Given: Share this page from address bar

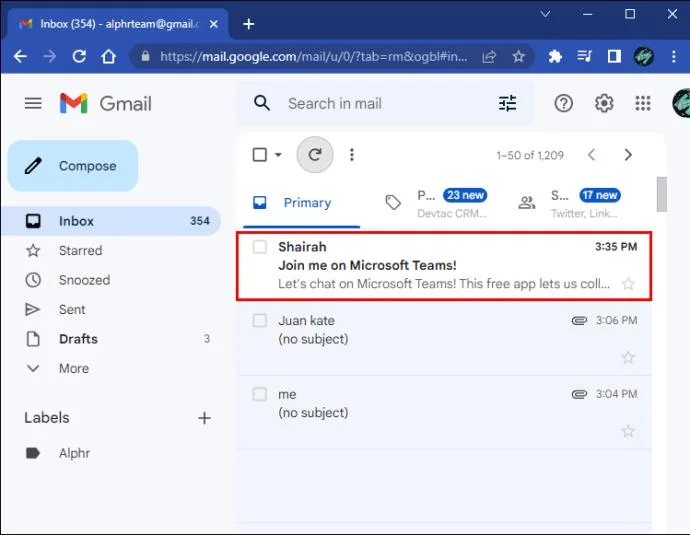Looking at the screenshot, I should (x=489, y=56).
